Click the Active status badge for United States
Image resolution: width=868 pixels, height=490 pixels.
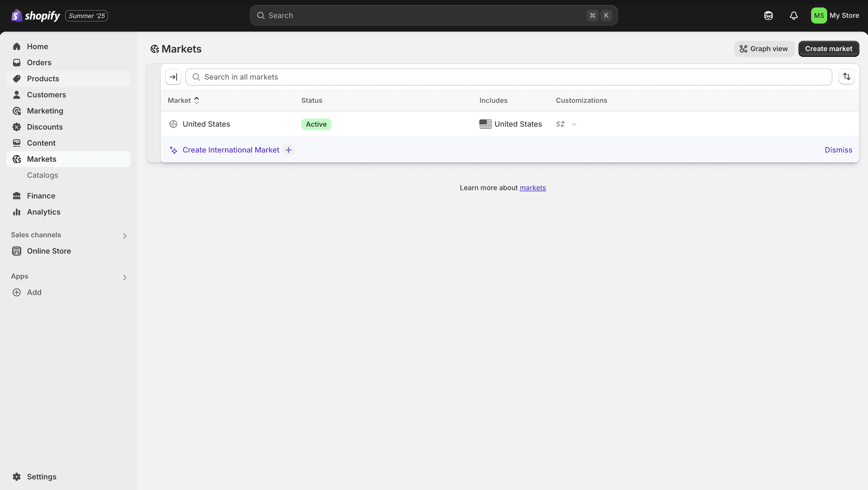(x=316, y=124)
